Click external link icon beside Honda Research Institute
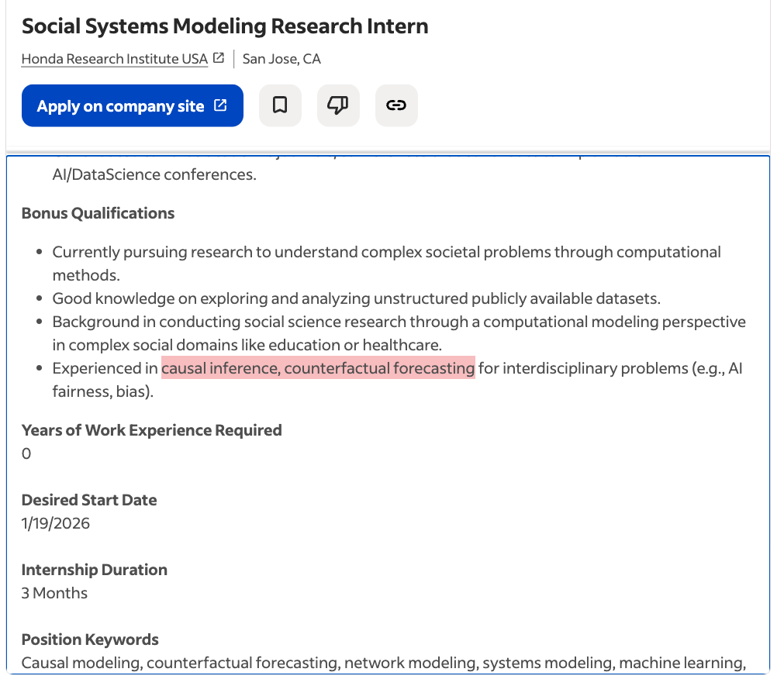The image size is (784, 679). point(219,58)
